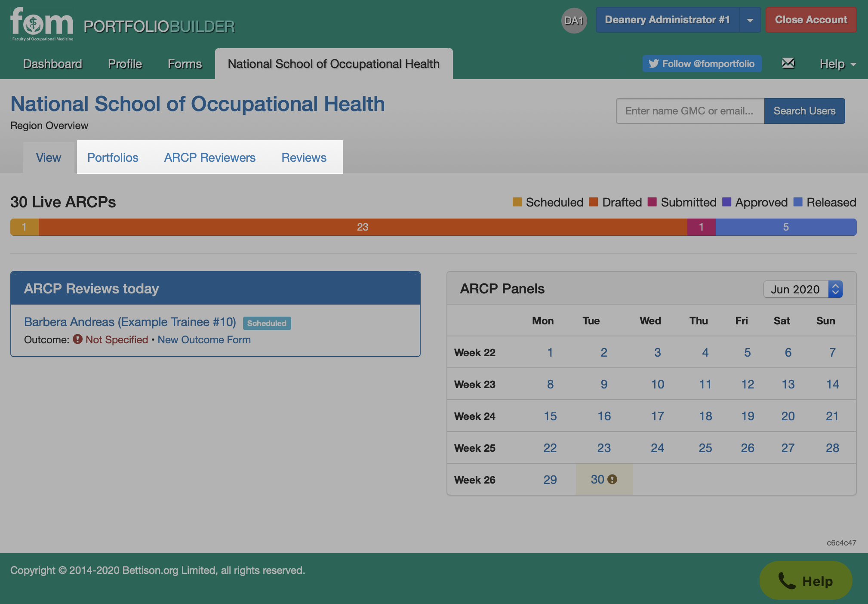Open Barbera Andreas trainee link
Image resolution: width=868 pixels, height=604 pixels.
130,322
